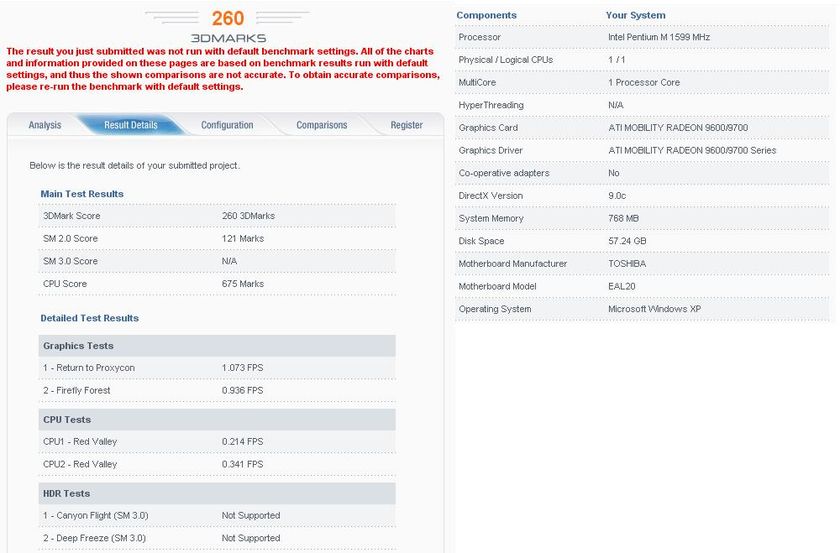Click the orange 260 score number
The width and height of the screenshot is (840, 553).
(227, 18)
